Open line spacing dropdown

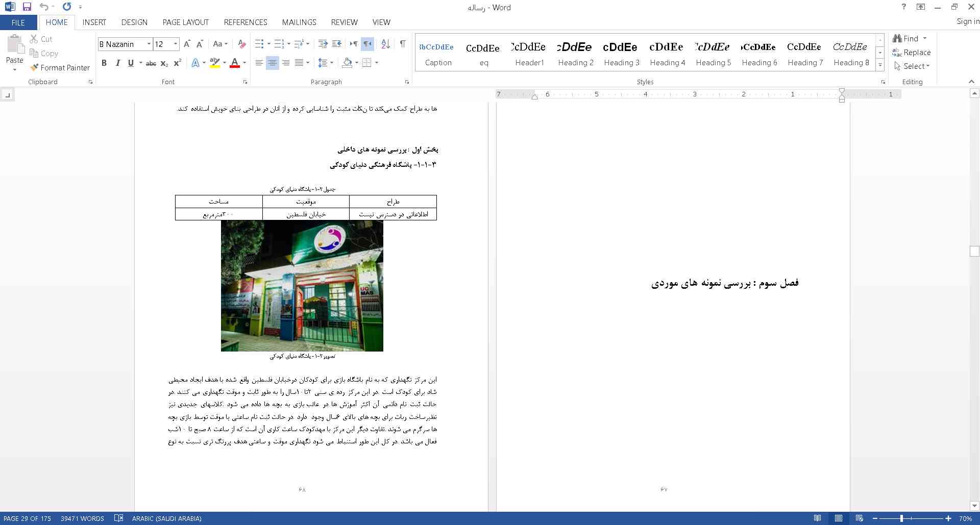coord(331,63)
